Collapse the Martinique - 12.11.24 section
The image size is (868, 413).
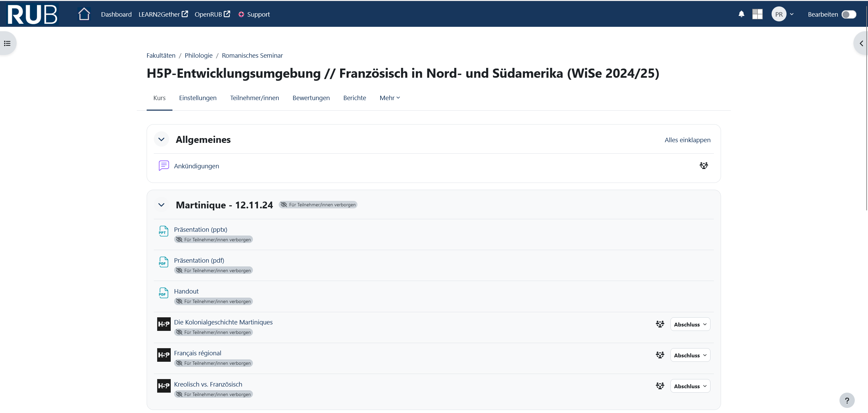pos(161,205)
